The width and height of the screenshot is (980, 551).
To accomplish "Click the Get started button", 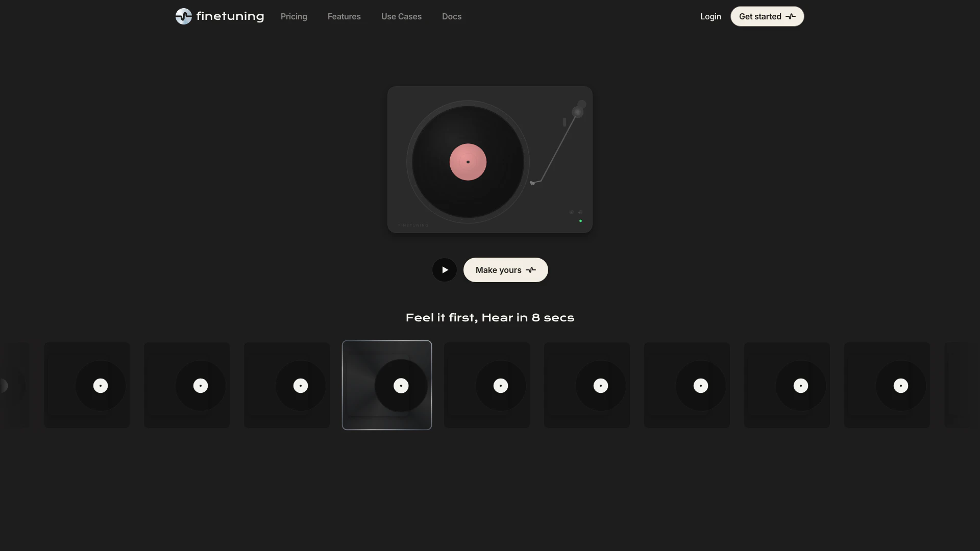I will (760, 16).
